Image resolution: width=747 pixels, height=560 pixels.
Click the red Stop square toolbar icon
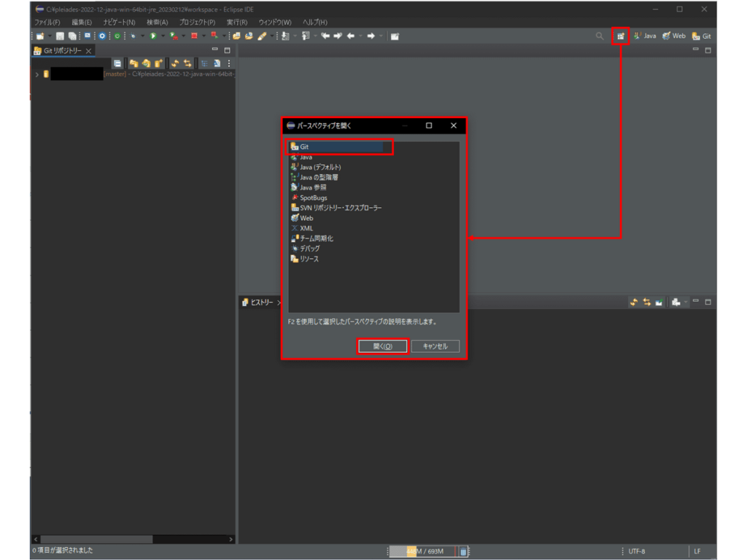tap(194, 36)
